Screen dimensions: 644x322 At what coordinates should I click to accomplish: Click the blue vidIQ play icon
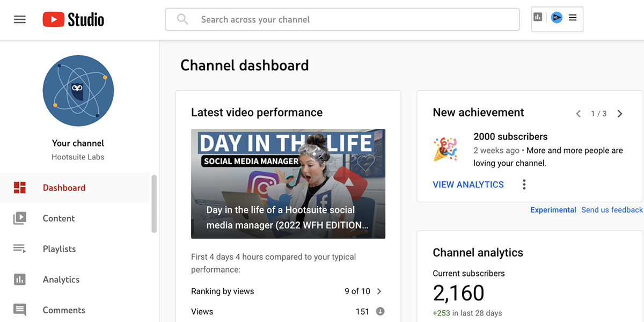coord(557,18)
